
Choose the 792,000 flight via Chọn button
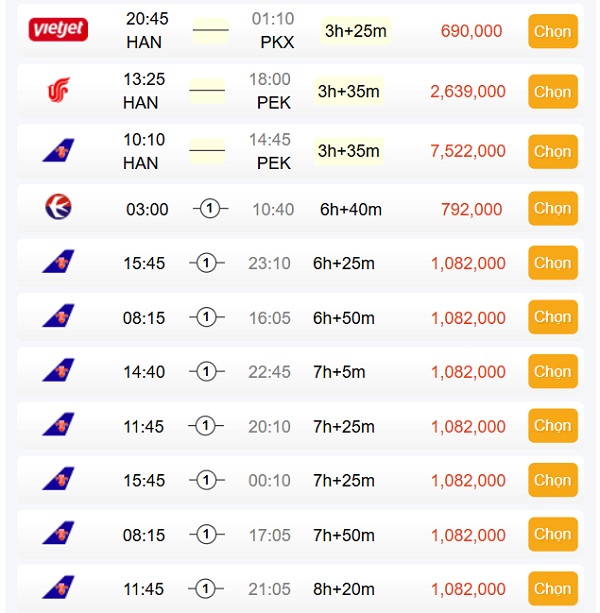pyautogui.click(x=553, y=208)
